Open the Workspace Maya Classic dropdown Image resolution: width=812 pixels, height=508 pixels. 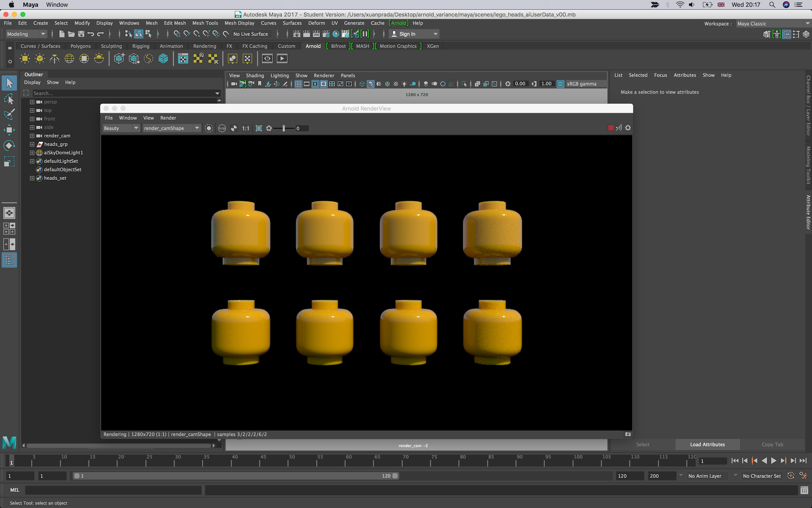point(773,24)
